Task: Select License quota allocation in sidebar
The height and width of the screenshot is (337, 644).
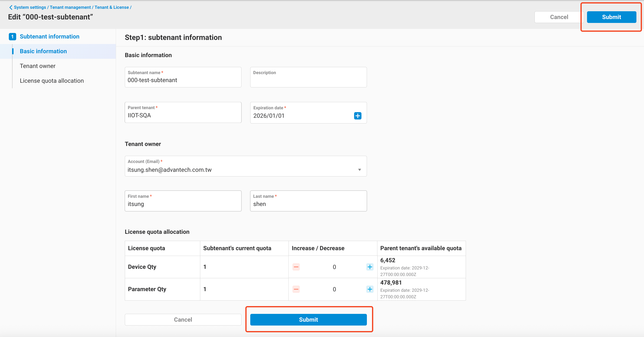Action: 52,80
